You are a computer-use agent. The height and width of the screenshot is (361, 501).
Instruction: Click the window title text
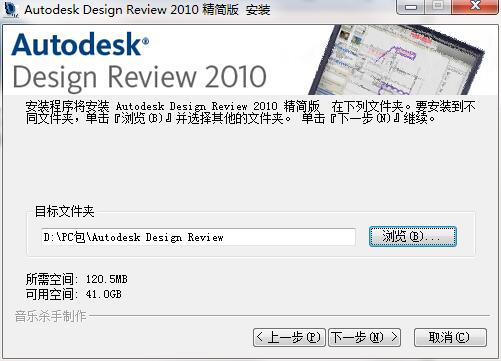coord(147,10)
